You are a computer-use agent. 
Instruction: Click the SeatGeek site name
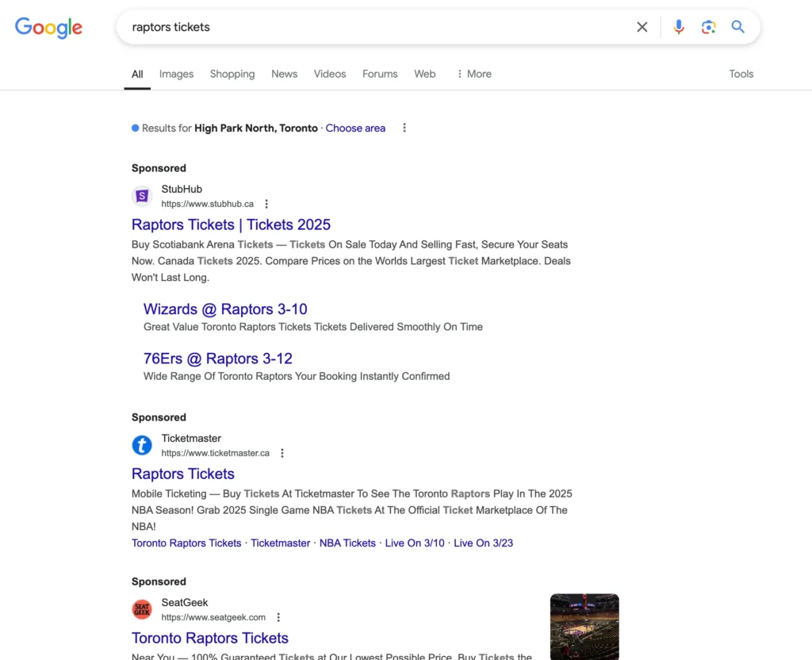coord(184,603)
